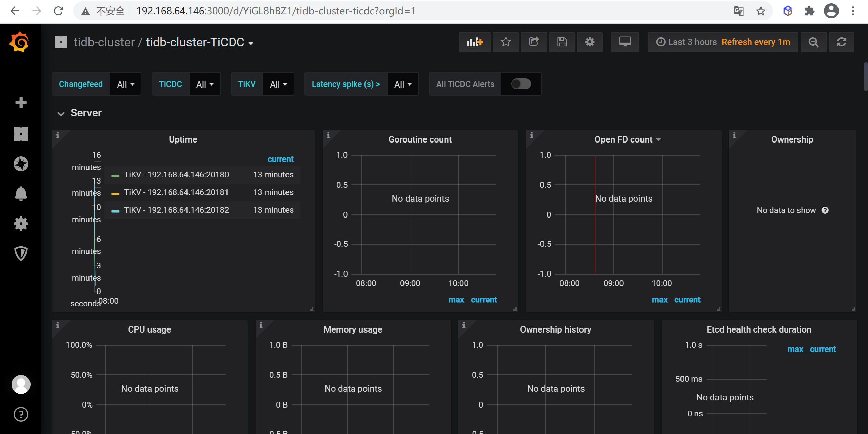Viewport: 868px width, 434px height.
Task: Click the page vertical scrollbar
Action: pos(865,77)
